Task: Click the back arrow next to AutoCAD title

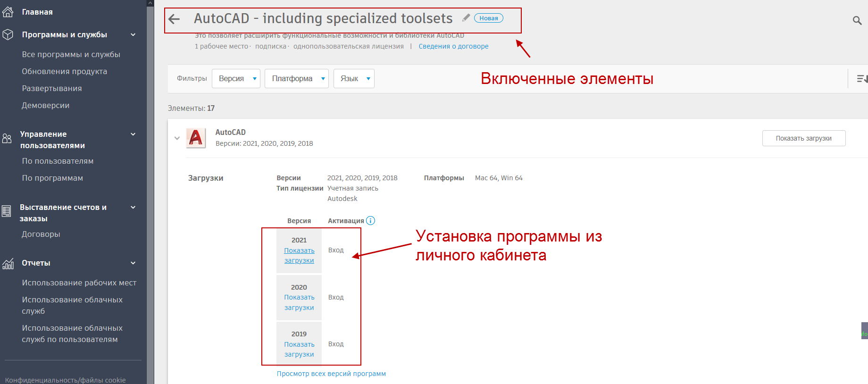Action: (x=175, y=19)
